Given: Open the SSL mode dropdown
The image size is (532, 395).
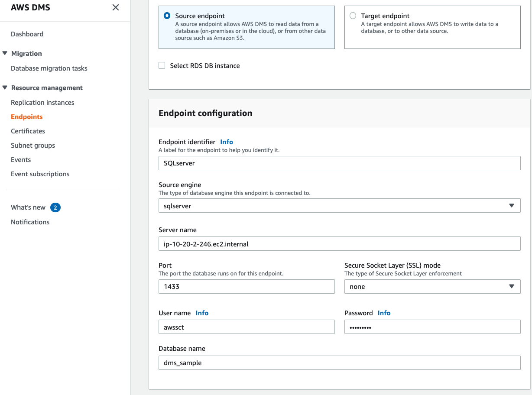Looking at the screenshot, I should pyautogui.click(x=432, y=286).
